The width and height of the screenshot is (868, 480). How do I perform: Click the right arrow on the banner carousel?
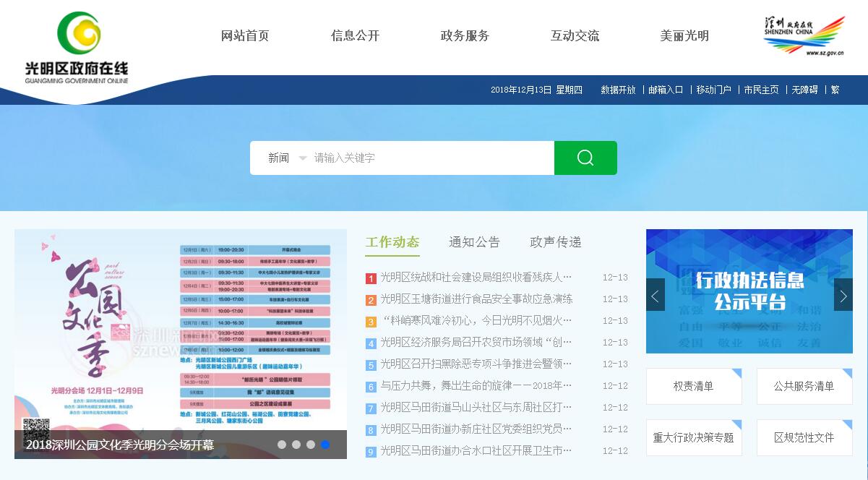tap(843, 295)
